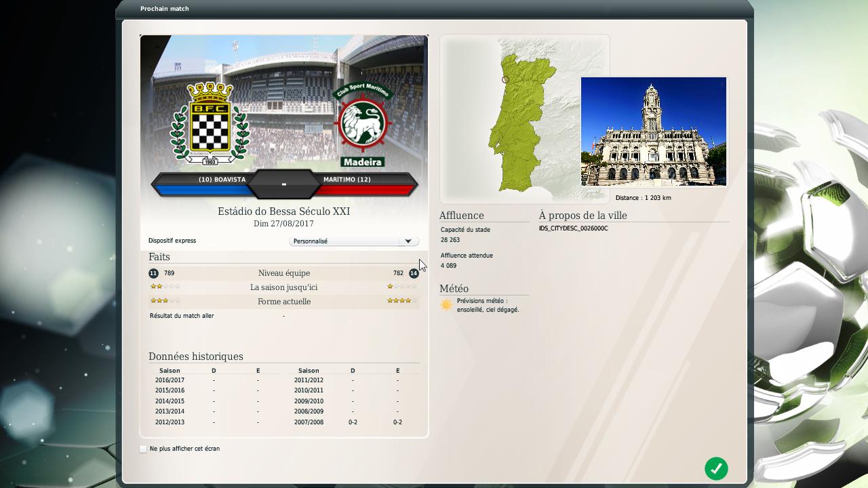
Task: Click Boavista season star rating
Action: click(x=165, y=287)
